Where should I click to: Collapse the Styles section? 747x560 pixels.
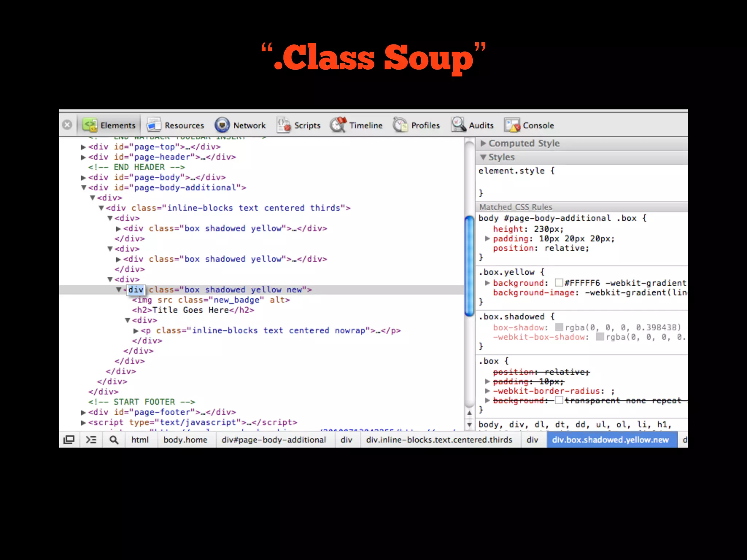483,157
